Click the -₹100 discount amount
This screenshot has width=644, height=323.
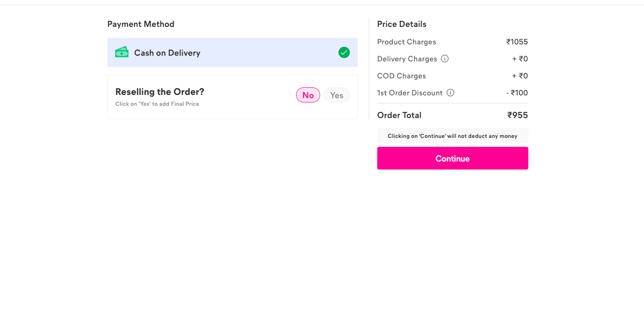pyautogui.click(x=517, y=93)
